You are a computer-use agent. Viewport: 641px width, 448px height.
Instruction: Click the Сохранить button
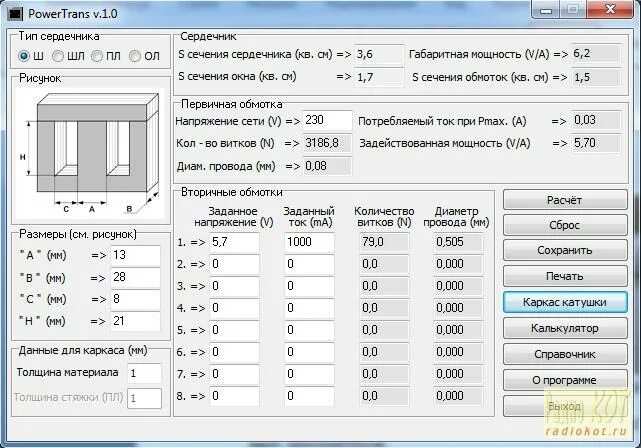coord(565,251)
